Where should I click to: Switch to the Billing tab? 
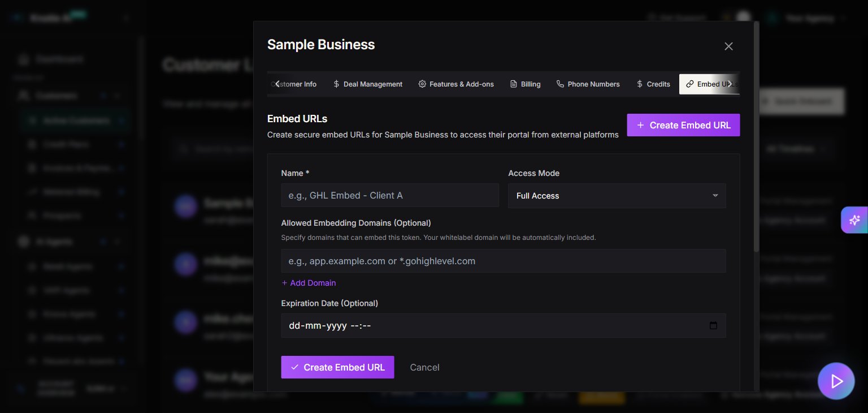(x=525, y=84)
